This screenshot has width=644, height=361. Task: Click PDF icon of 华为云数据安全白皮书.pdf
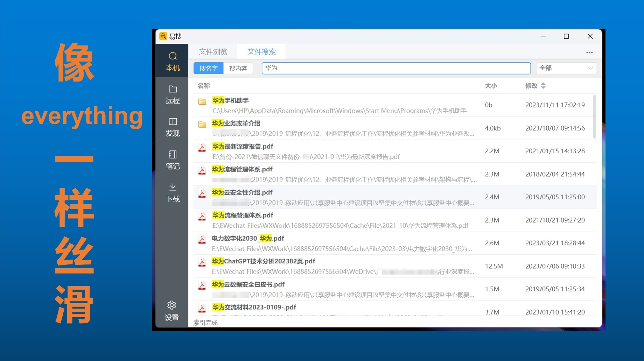pos(202,285)
